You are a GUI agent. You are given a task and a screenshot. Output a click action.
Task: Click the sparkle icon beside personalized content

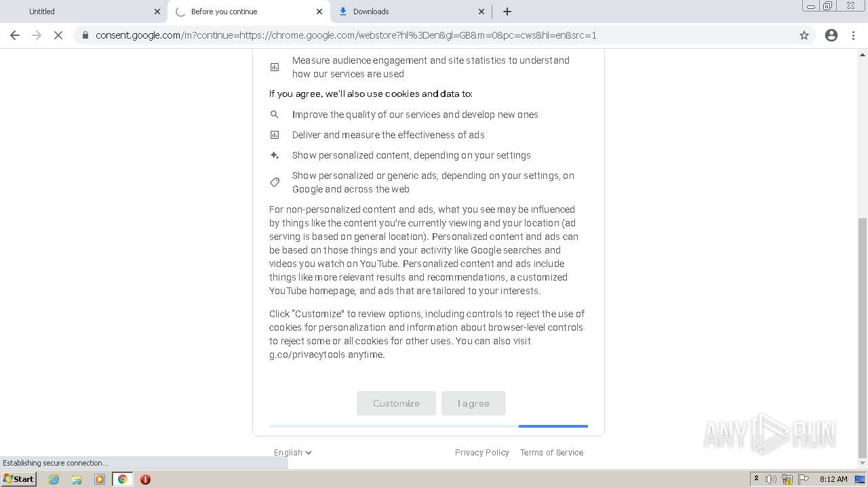point(275,155)
